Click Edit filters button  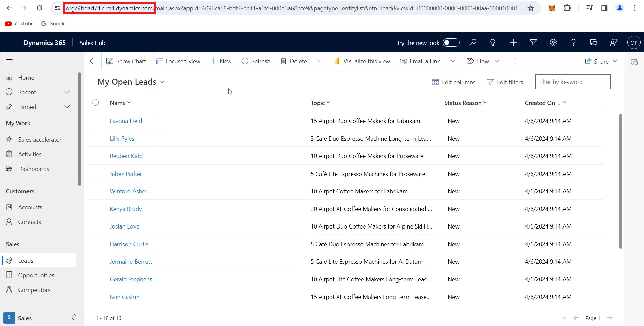505,82
